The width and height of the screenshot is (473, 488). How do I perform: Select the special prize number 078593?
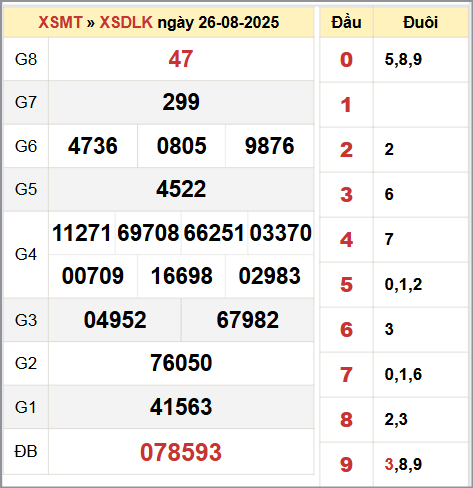(x=181, y=452)
